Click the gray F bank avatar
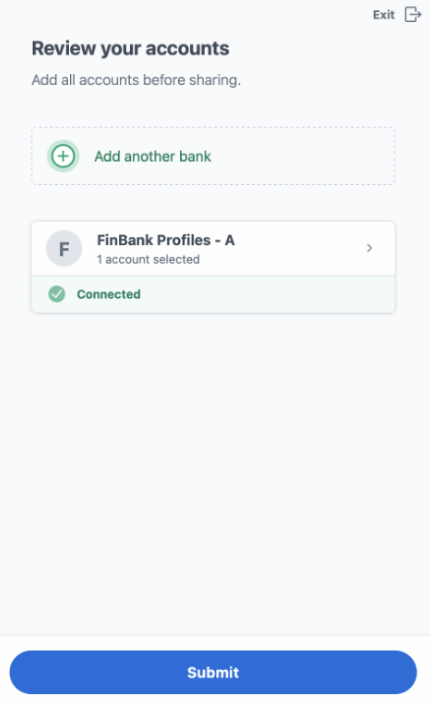 [x=64, y=249]
